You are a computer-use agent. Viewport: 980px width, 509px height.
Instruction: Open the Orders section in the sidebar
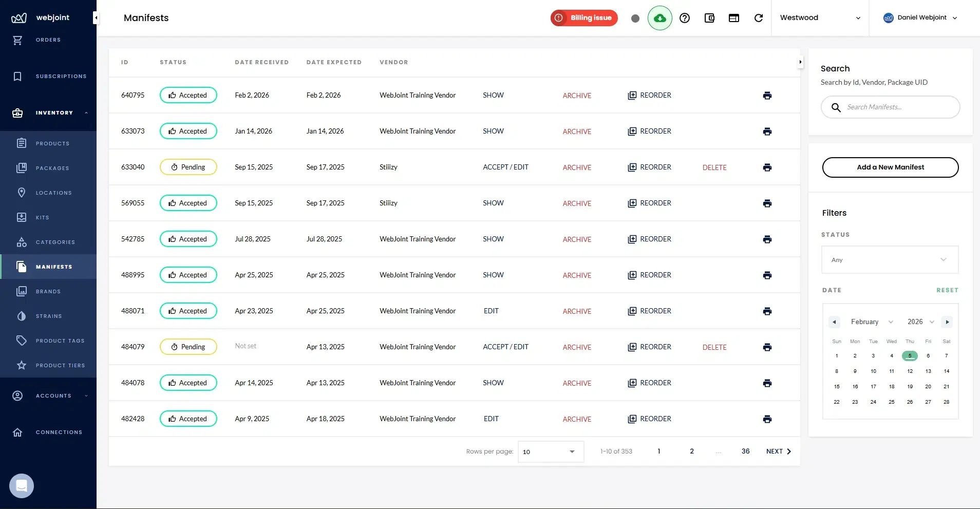click(x=48, y=40)
